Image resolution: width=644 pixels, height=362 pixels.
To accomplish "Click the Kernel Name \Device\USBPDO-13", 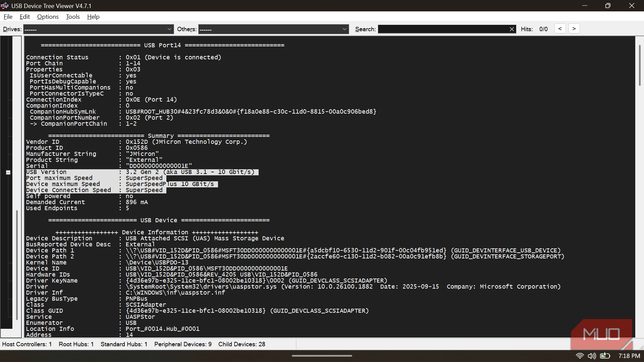I will coord(157,262).
